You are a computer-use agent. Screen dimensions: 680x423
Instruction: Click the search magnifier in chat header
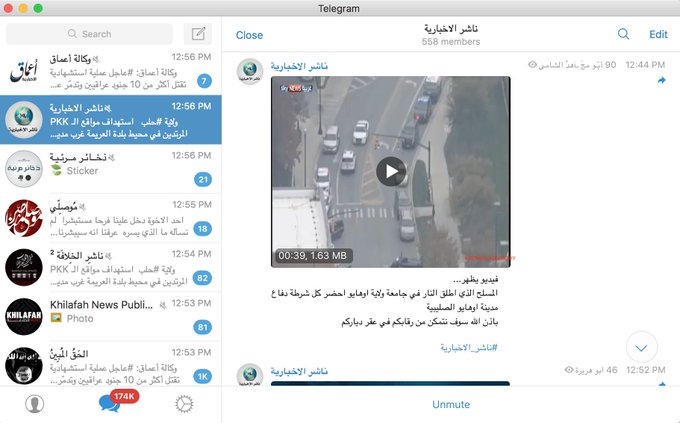(623, 34)
